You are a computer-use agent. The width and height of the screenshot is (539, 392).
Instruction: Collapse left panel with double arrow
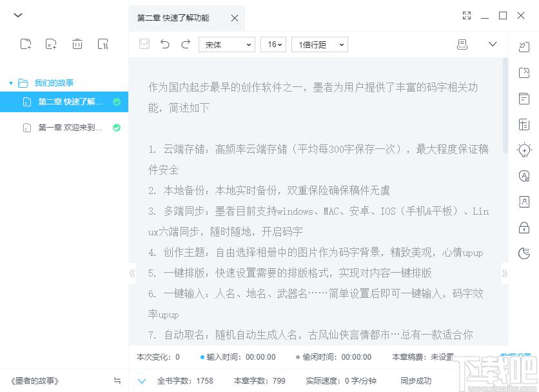point(132,273)
